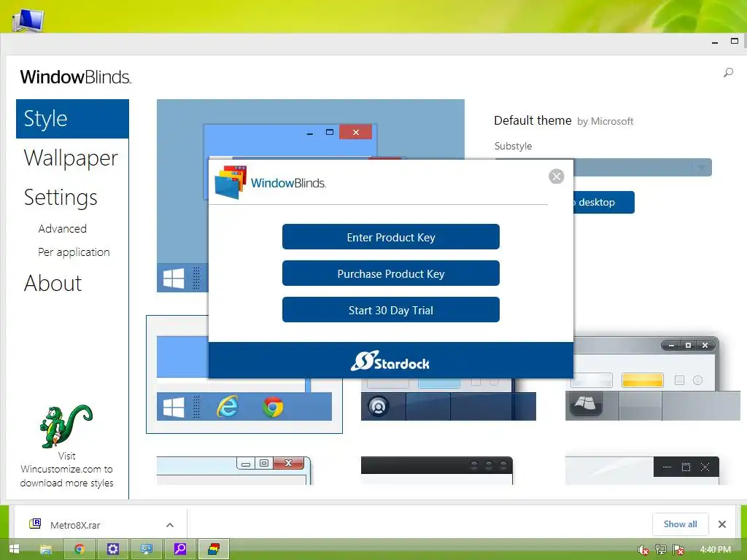Click the Stardock logo in dialog footer
Screen dimensions: 747x560
(390, 362)
